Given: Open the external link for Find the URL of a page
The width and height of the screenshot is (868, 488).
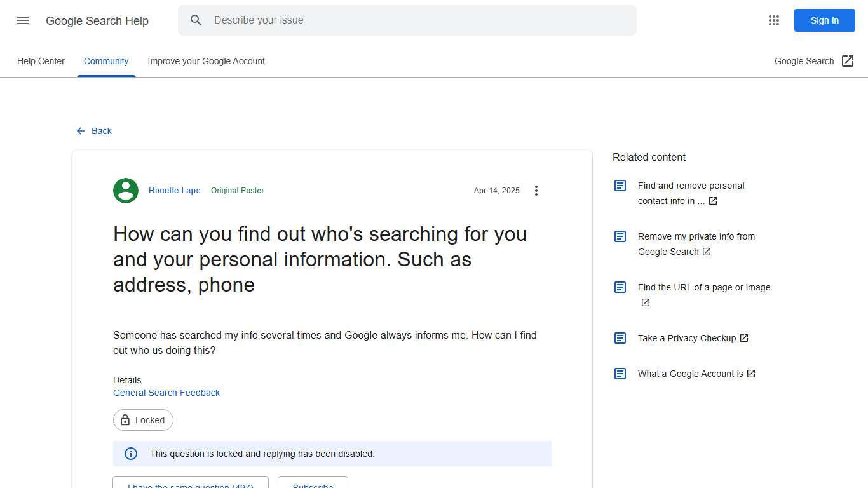Looking at the screenshot, I should (x=646, y=302).
